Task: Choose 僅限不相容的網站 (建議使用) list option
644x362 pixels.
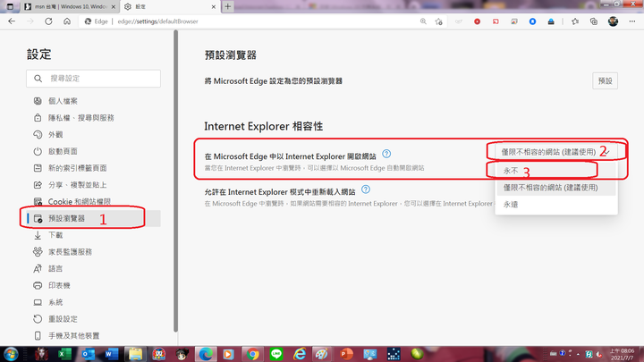Action: (x=556, y=188)
